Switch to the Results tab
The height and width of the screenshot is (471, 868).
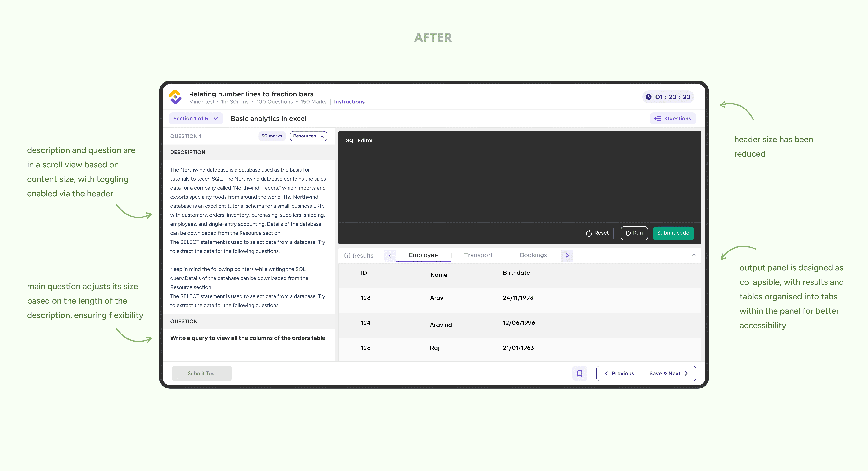pos(359,256)
